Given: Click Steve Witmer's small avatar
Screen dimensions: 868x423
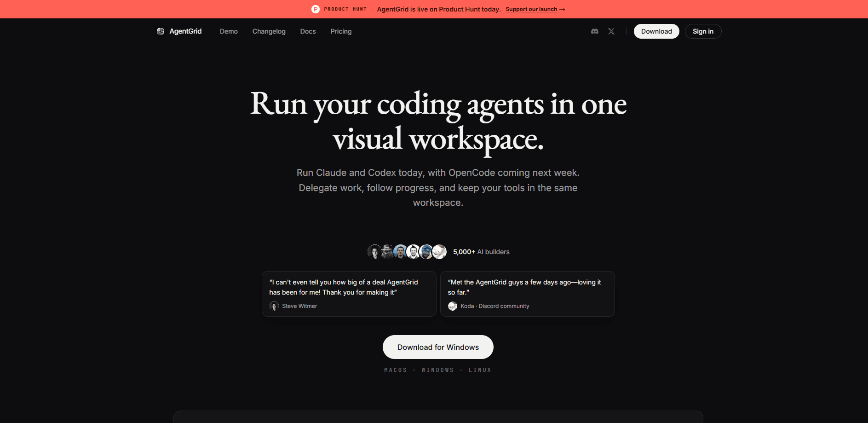Looking at the screenshot, I should (274, 306).
